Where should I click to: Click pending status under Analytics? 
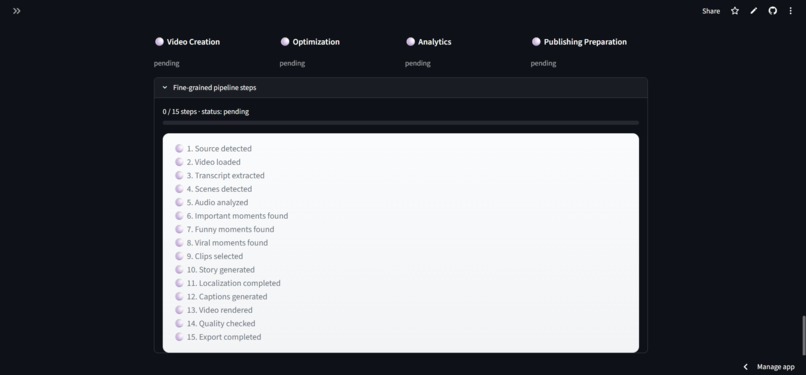pyautogui.click(x=417, y=63)
